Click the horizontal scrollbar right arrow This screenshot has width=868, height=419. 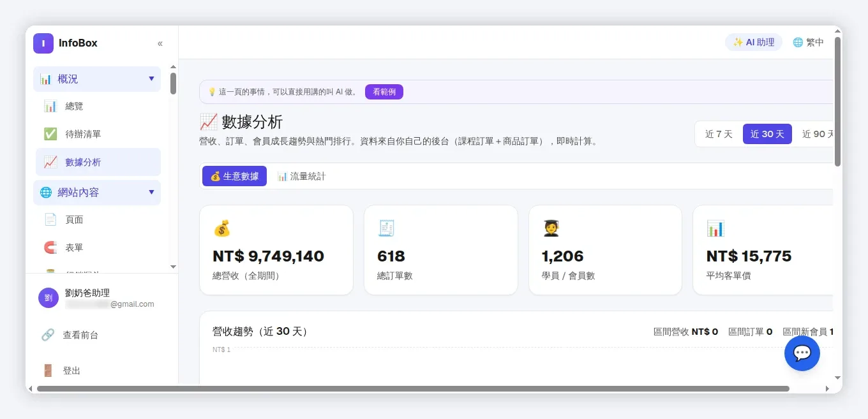pos(828,388)
